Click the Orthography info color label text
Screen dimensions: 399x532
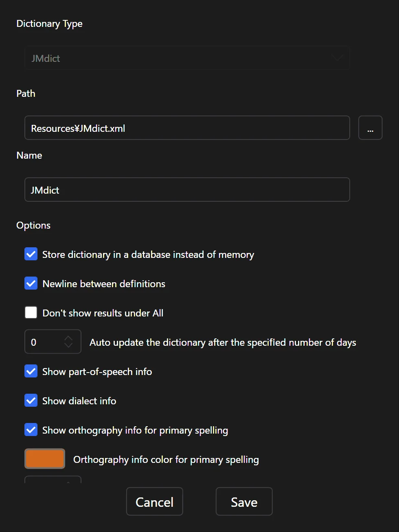tap(166, 460)
